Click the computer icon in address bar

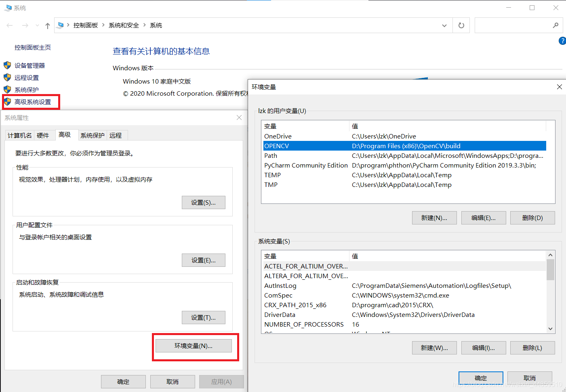click(x=61, y=25)
